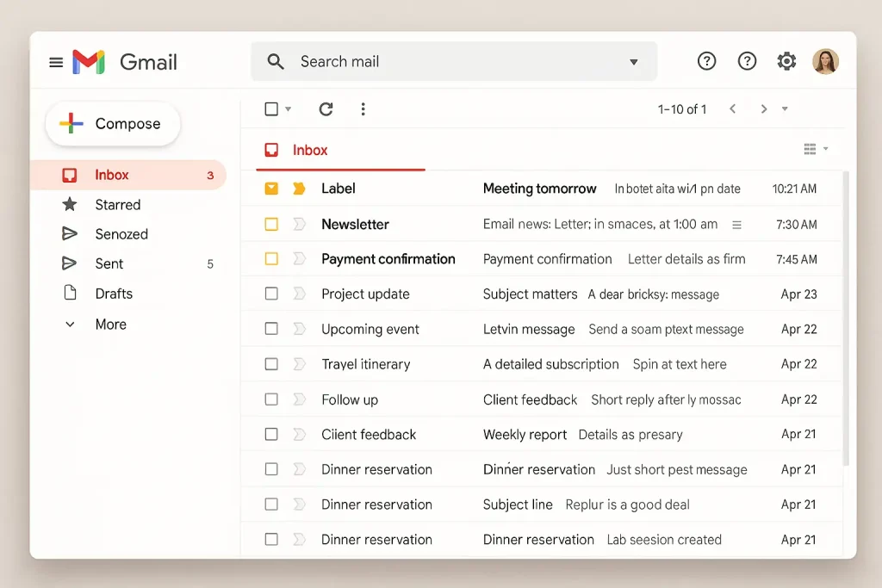This screenshot has height=588, width=882.
Task: Open the account profile avatar
Action: pyautogui.click(x=825, y=61)
